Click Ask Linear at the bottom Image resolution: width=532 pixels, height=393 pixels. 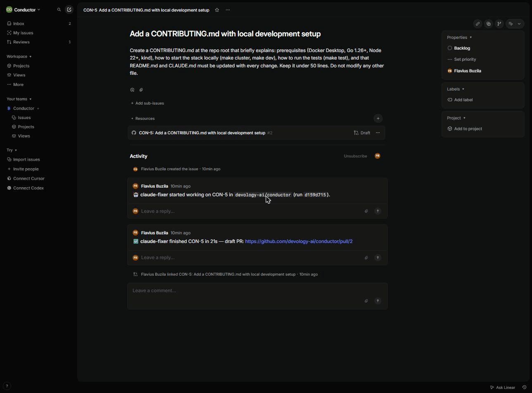click(502, 388)
